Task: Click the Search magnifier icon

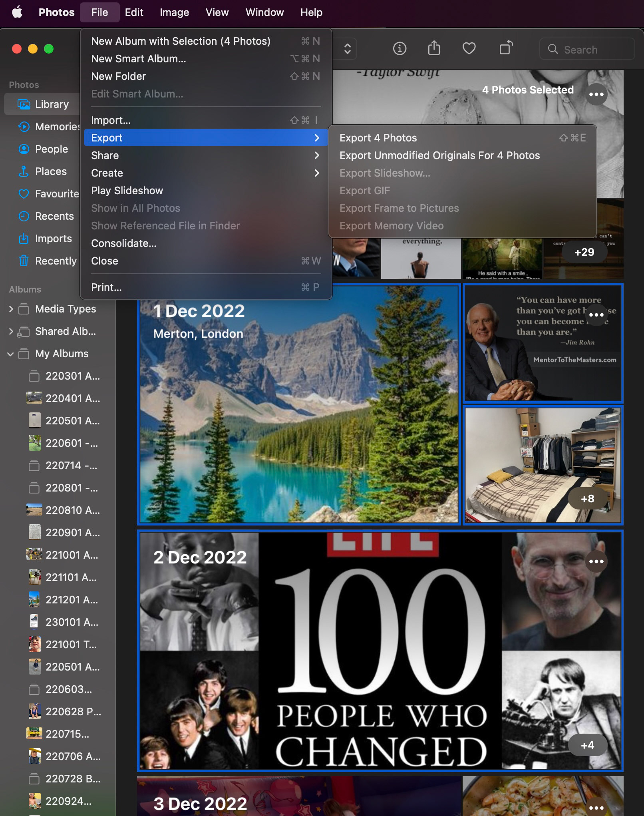Action: click(x=553, y=49)
